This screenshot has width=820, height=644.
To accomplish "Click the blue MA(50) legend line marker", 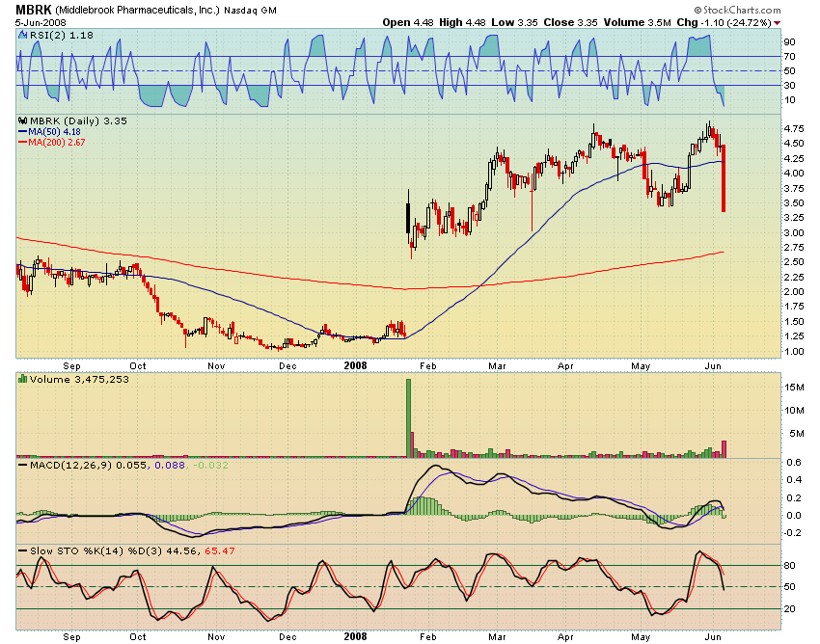I will (x=22, y=132).
